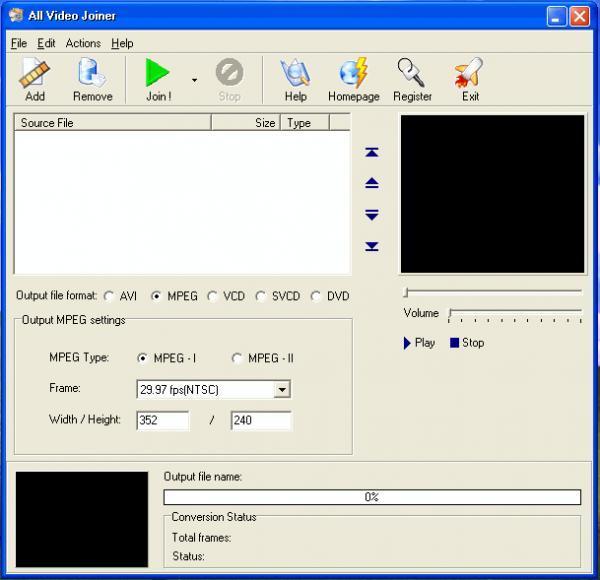Open the Help menu
The width and height of the screenshot is (600, 580).
(x=122, y=43)
